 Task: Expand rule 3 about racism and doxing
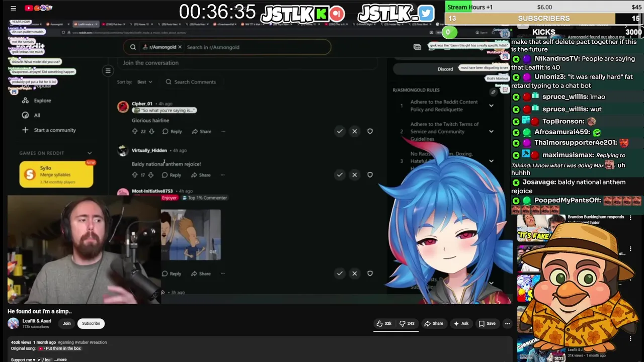[491, 161]
